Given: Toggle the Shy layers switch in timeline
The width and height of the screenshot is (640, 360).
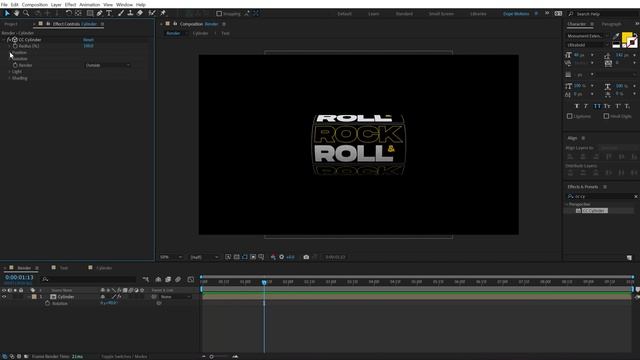Looking at the screenshot, I should coord(158,280).
